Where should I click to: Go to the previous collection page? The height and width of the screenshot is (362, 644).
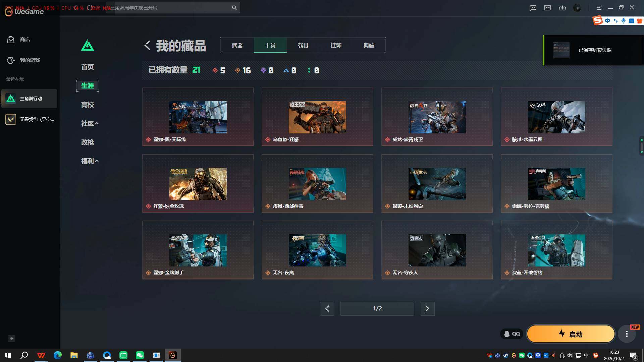click(x=327, y=308)
